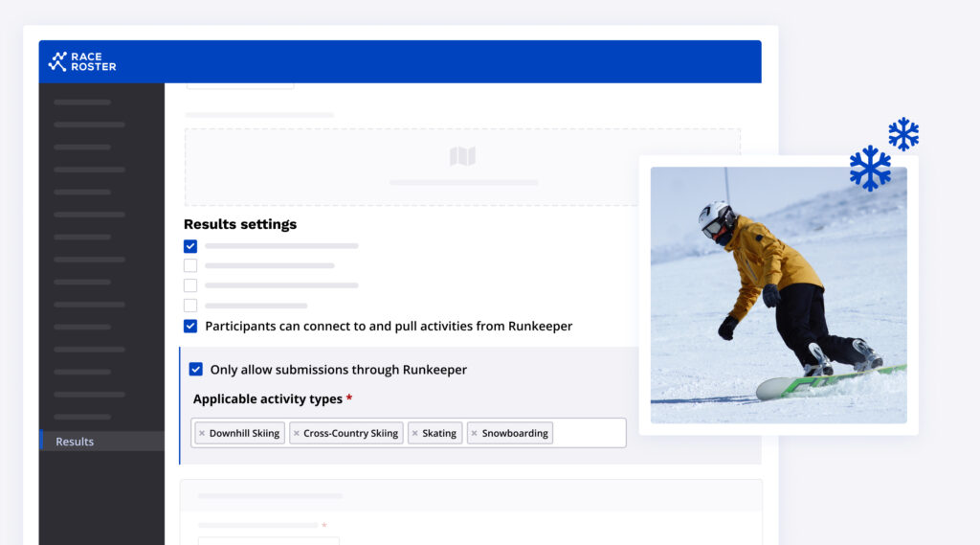Image resolution: width=980 pixels, height=545 pixels.
Task: Remove the Snowboarding activity tag
Action: click(x=474, y=434)
